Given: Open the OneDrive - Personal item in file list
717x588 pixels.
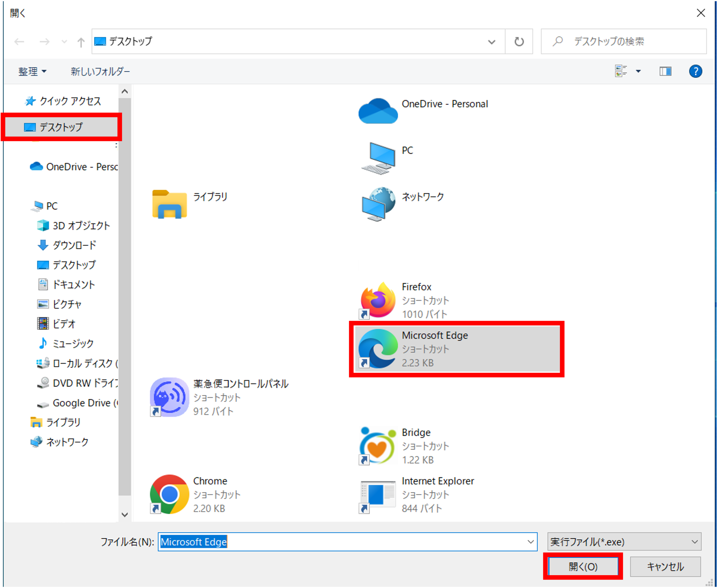Looking at the screenshot, I should coord(378,111).
